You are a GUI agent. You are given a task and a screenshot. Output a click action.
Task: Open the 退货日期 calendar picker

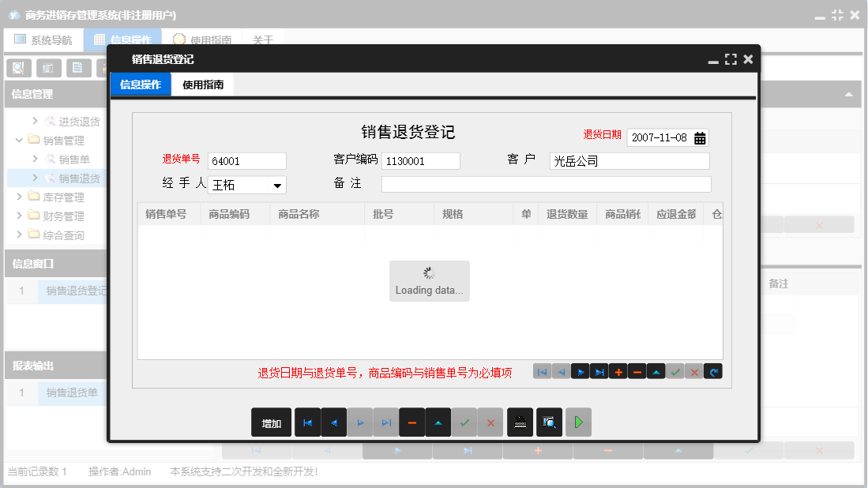point(700,137)
